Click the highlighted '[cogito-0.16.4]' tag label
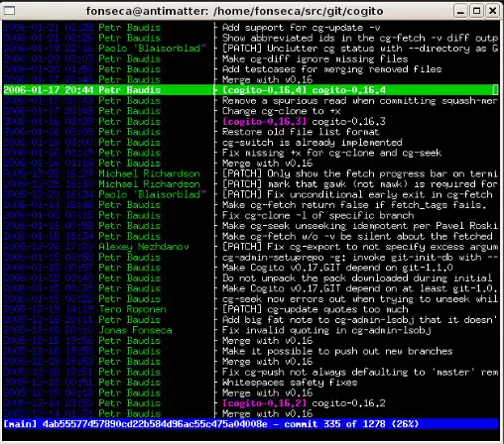This screenshot has width=504, height=444. (264, 90)
